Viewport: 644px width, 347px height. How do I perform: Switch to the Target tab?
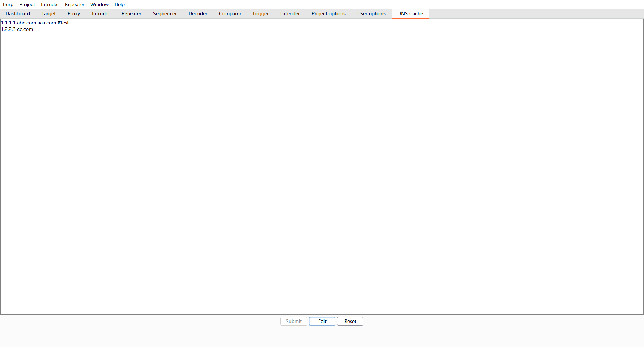pyautogui.click(x=48, y=13)
